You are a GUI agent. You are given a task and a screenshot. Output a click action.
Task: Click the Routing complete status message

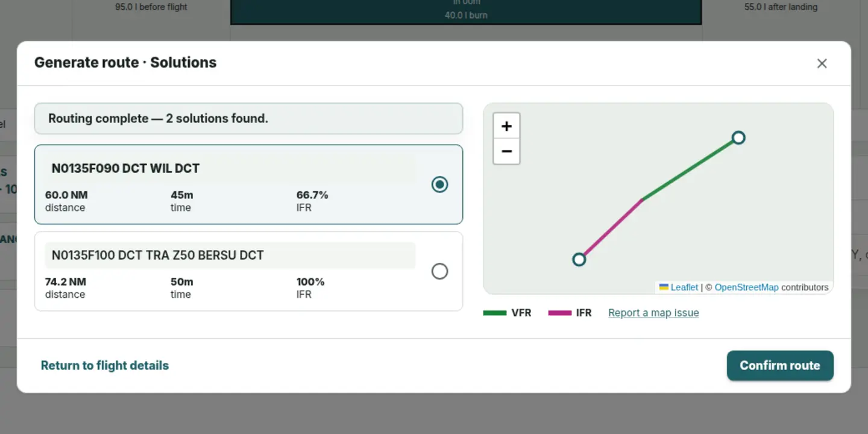pos(248,119)
